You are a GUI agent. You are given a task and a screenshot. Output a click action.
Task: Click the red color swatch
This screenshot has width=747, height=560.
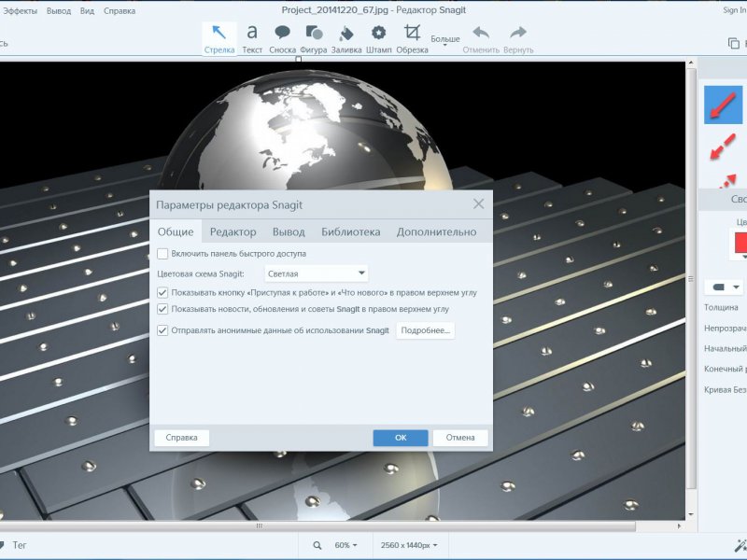point(740,244)
